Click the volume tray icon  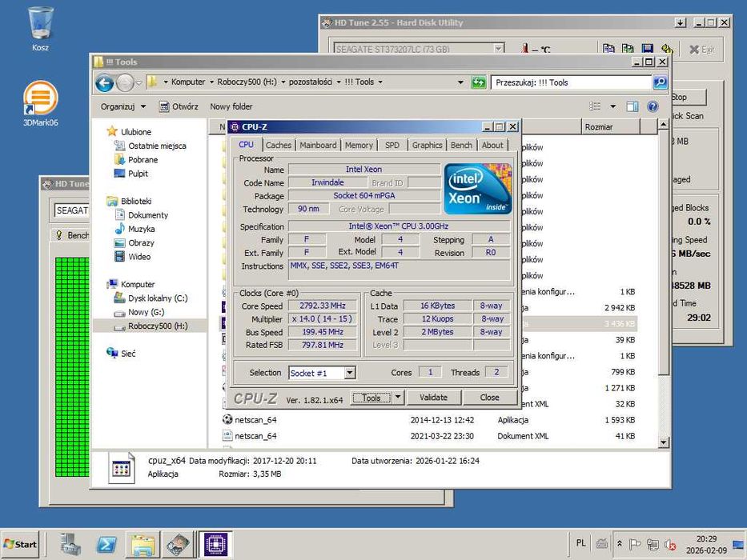(x=671, y=544)
